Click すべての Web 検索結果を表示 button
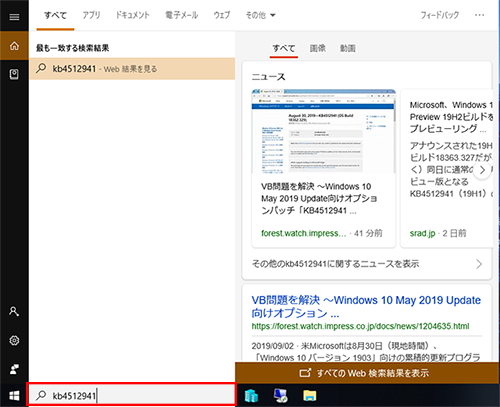 click(x=367, y=373)
